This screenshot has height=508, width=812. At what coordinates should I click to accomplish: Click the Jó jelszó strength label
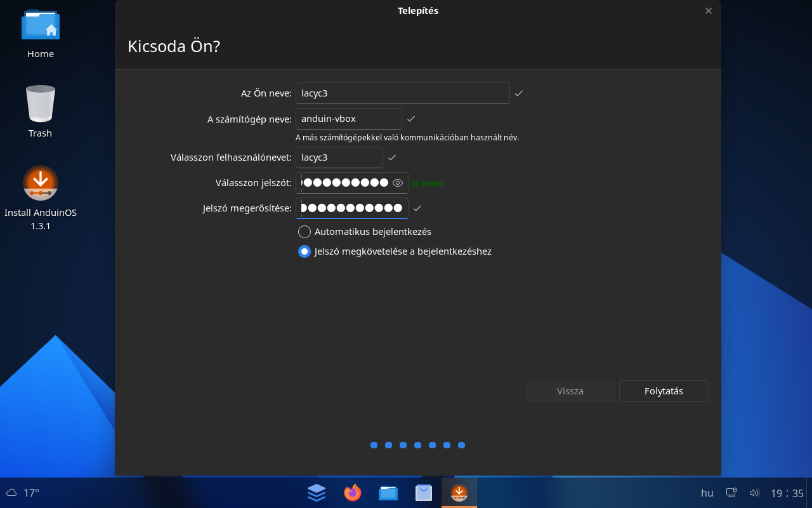[x=428, y=184]
